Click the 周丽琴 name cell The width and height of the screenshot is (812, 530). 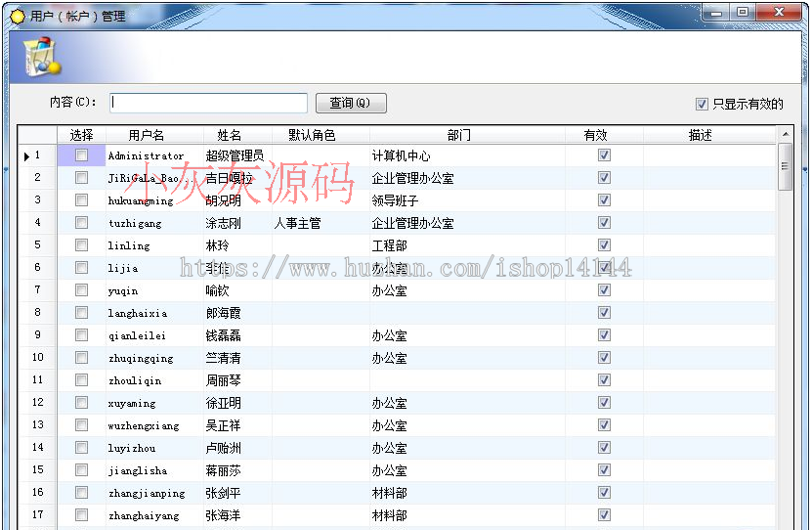237,380
